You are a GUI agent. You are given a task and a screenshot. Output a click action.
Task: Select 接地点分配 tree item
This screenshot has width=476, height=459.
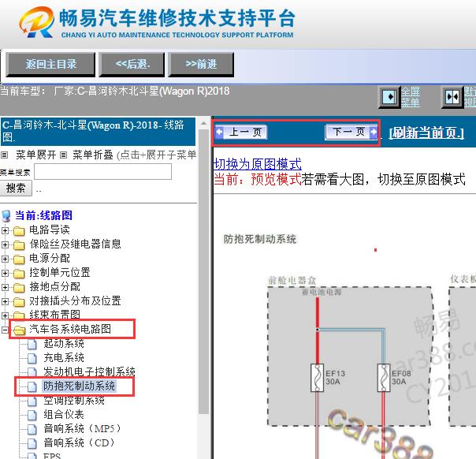54,286
